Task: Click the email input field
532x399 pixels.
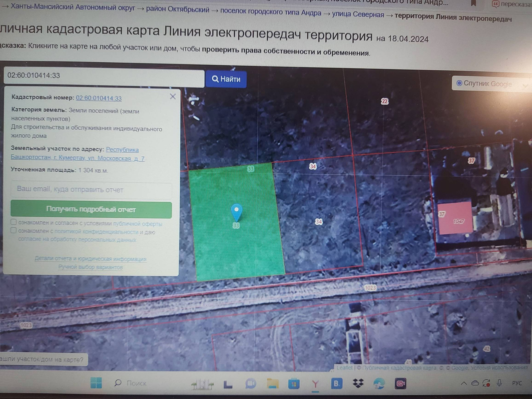Action: [x=91, y=190]
